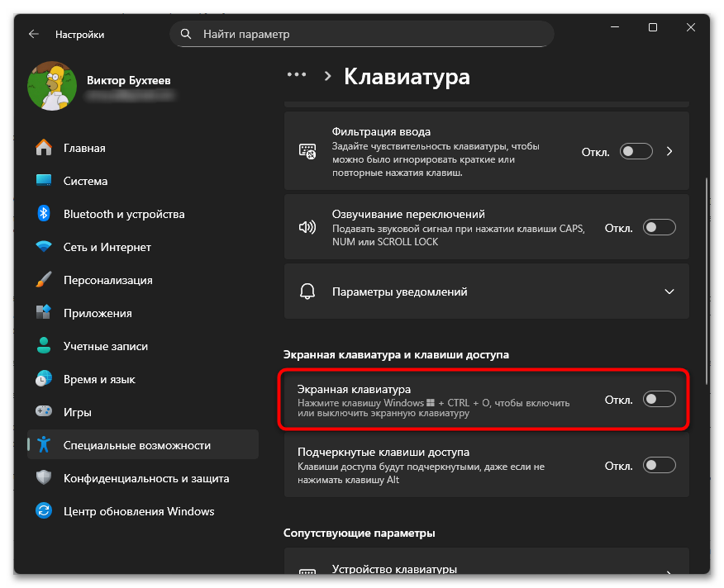
Task: Open the Главная home icon
Action: pyautogui.click(x=44, y=148)
